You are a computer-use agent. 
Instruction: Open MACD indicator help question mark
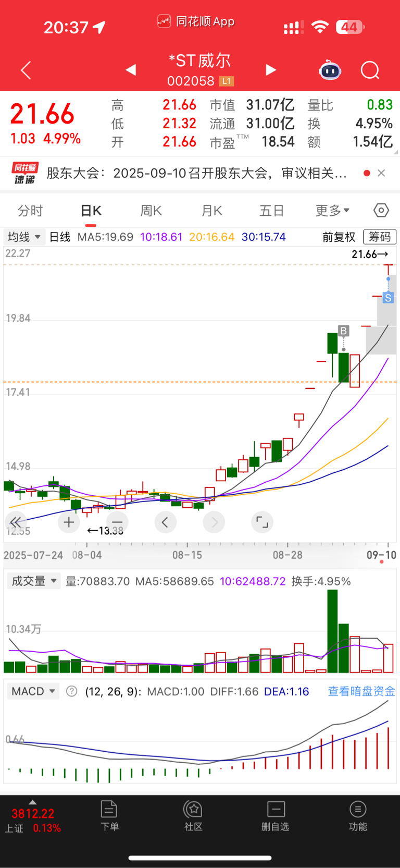point(72,691)
